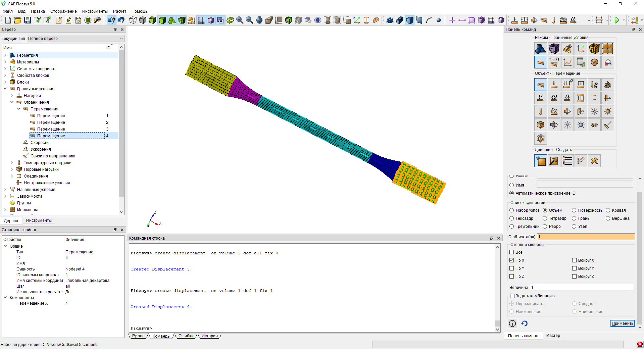
Task: Open the Мастер tab
Action: click(553, 336)
